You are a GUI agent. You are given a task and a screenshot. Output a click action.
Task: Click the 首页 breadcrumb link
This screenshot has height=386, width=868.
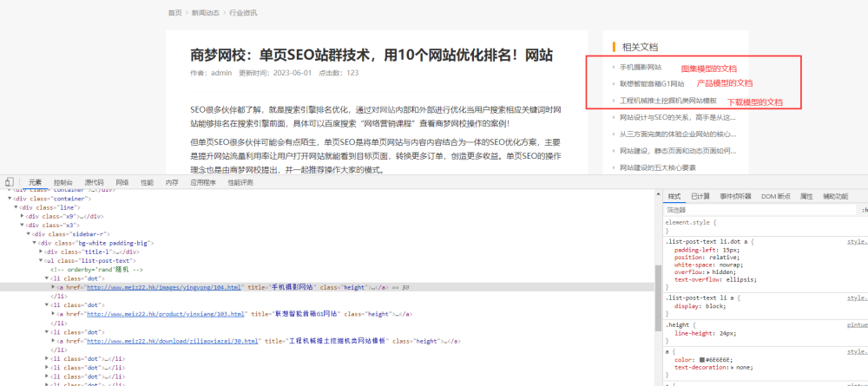(175, 13)
